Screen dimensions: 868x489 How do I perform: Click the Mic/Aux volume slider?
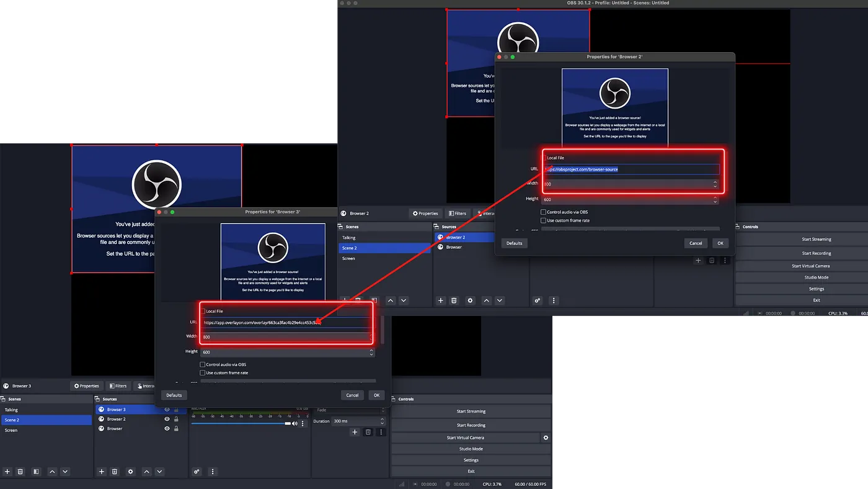241,423
